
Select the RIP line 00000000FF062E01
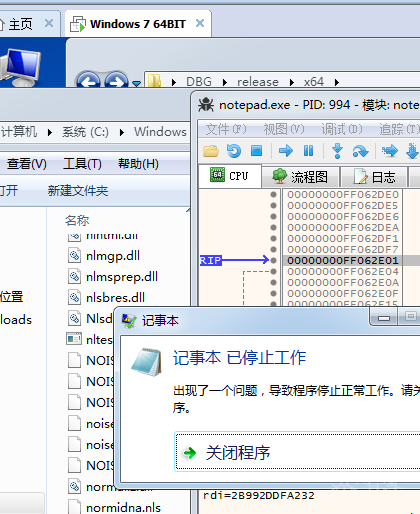click(343, 260)
